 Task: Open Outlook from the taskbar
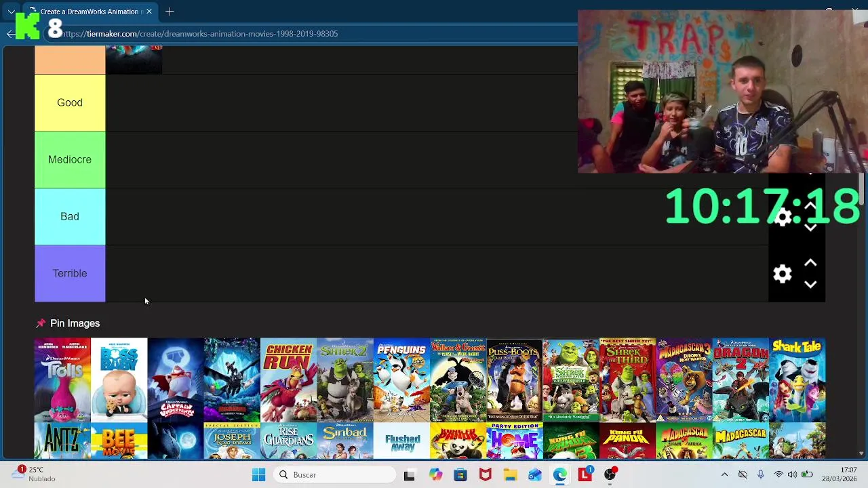(535, 475)
